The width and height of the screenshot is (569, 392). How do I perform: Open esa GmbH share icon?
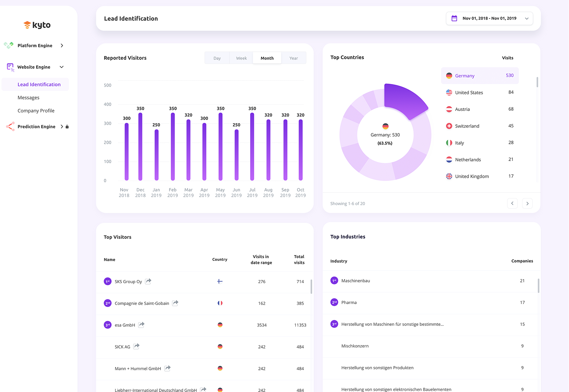coord(141,324)
